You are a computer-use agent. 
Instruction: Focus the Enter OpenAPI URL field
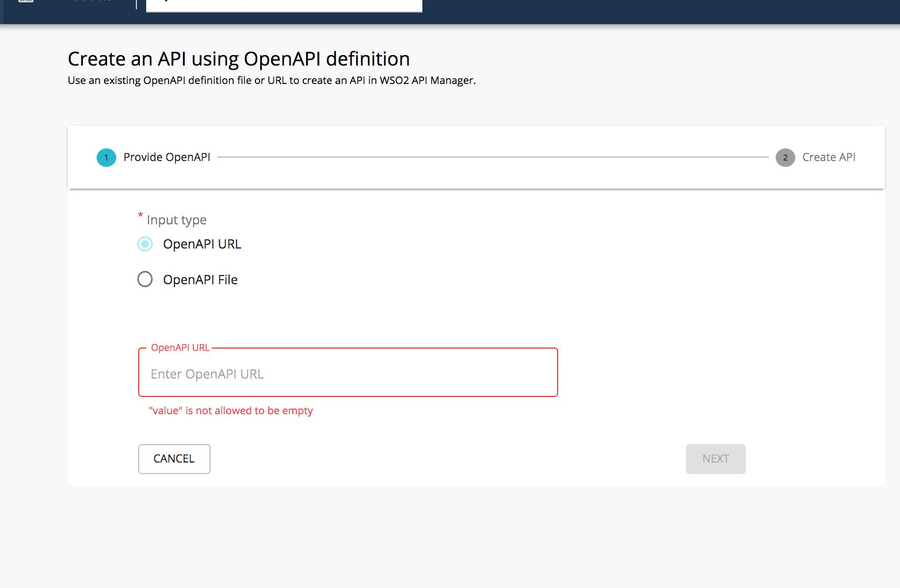tap(348, 373)
